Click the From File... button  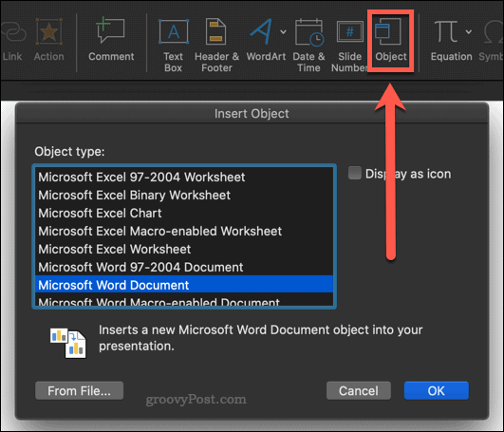(79, 390)
